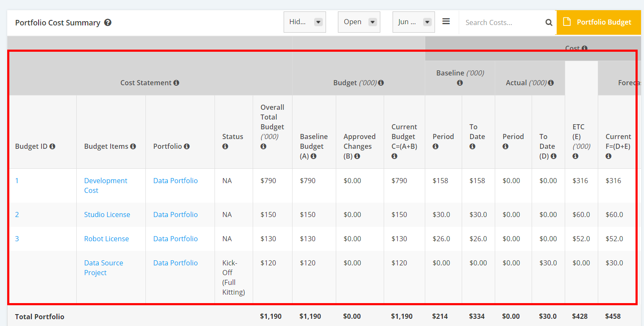Image resolution: width=644 pixels, height=326 pixels.
Task: Click info icon under Baseline Period column
Action: click(x=435, y=146)
